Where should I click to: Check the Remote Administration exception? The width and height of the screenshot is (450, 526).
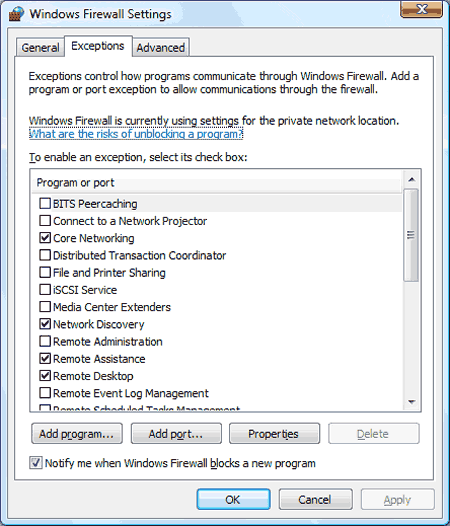click(45, 341)
